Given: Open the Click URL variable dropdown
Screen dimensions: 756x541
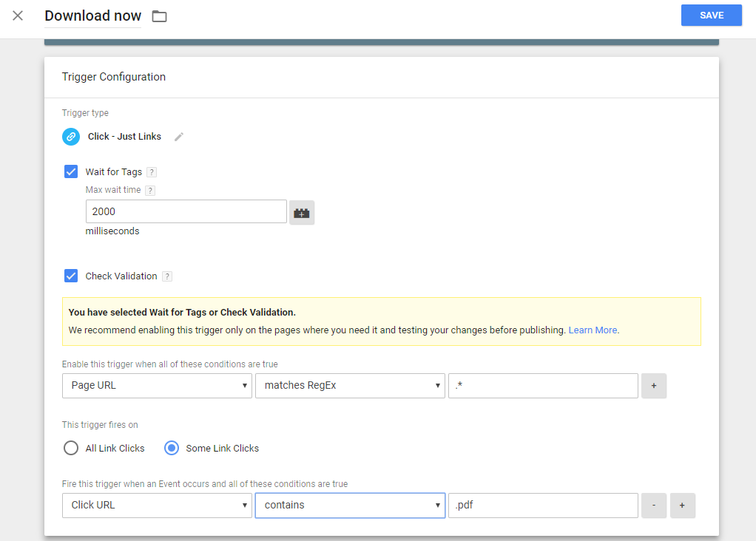Looking at the screenshot, I should (157, 506).
